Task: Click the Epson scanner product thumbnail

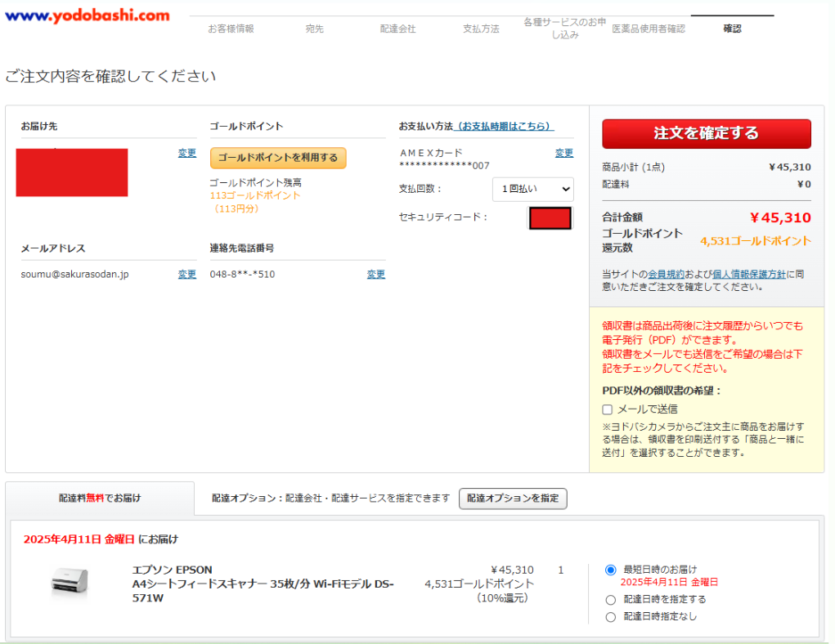Action: [x=69, y=584]
